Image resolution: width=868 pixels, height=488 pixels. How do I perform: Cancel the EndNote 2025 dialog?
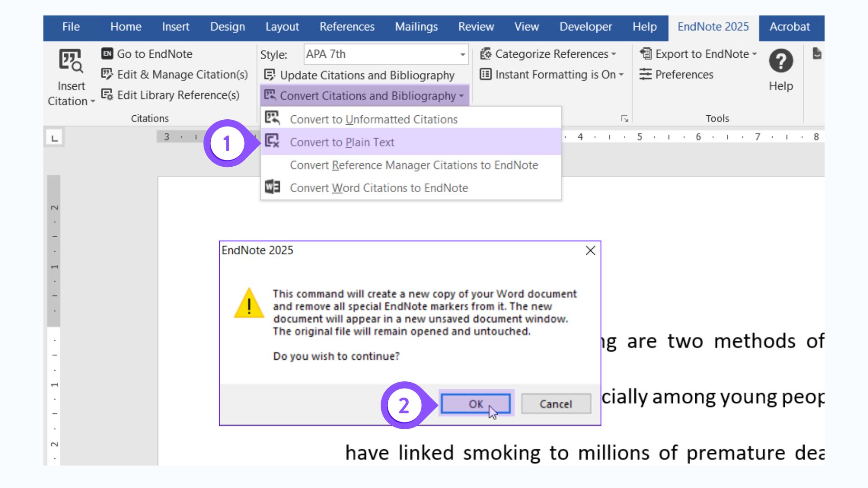pyautogui.click(x=556, y=404)
